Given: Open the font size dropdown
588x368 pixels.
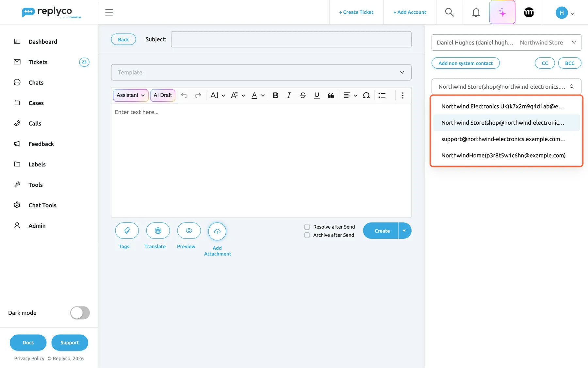Looking at the screenshot, I should coord(218,95).
